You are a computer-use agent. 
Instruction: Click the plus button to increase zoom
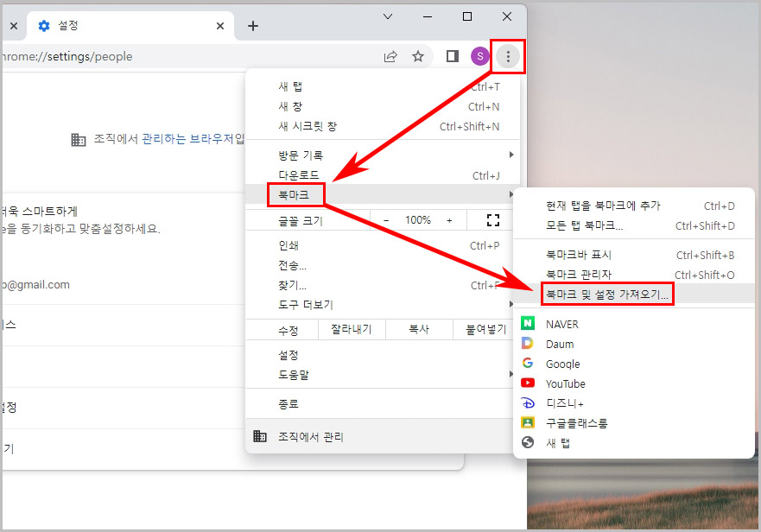450,220
